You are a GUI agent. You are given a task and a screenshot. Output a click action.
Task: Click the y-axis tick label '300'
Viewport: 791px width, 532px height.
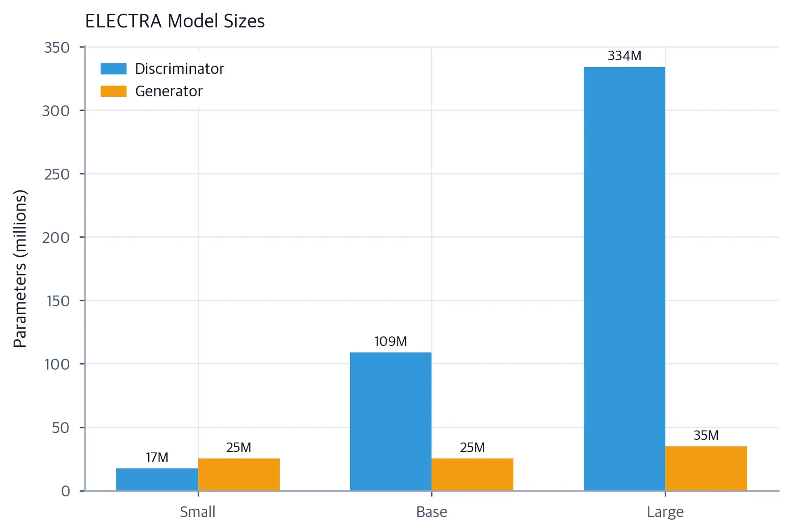coord(56,111)
